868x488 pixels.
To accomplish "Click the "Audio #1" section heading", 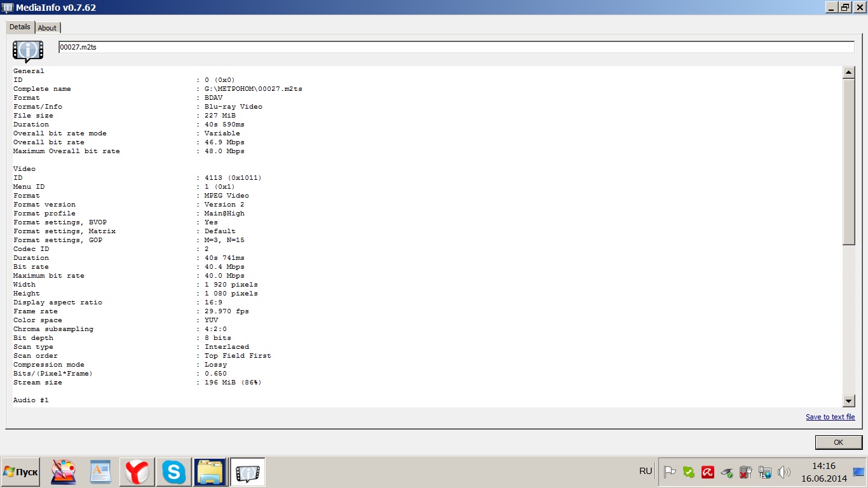I will (x=31, y=400).
